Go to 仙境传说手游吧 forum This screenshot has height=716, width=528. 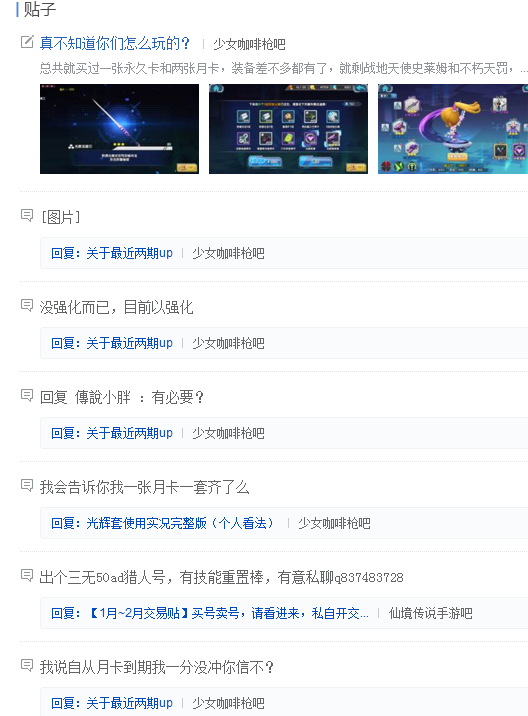coord(430,613)
